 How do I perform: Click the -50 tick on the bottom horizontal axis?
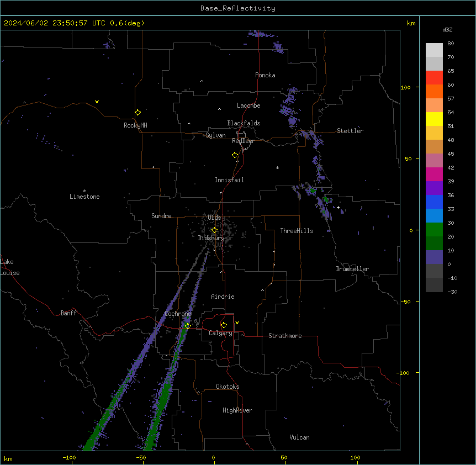[141, 457]
